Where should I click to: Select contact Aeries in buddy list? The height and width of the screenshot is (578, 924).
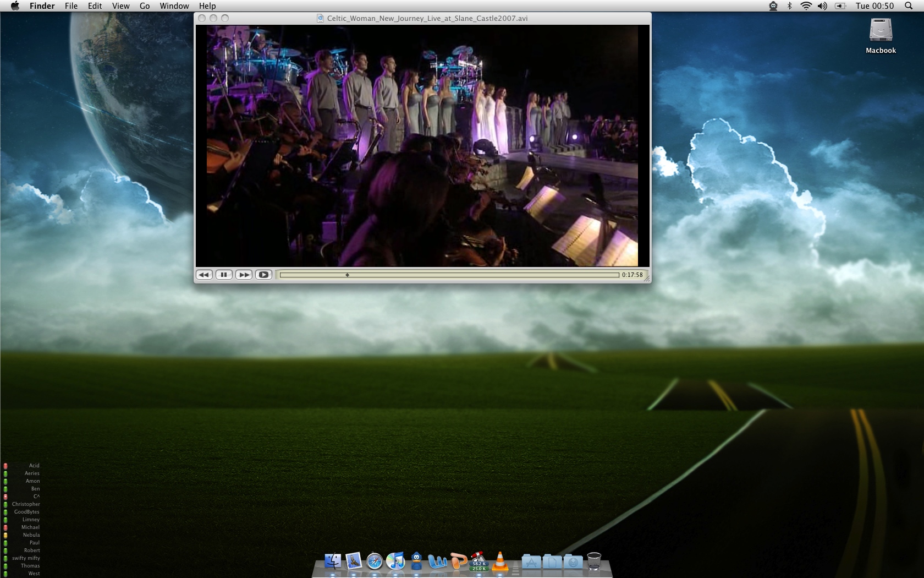32,473
